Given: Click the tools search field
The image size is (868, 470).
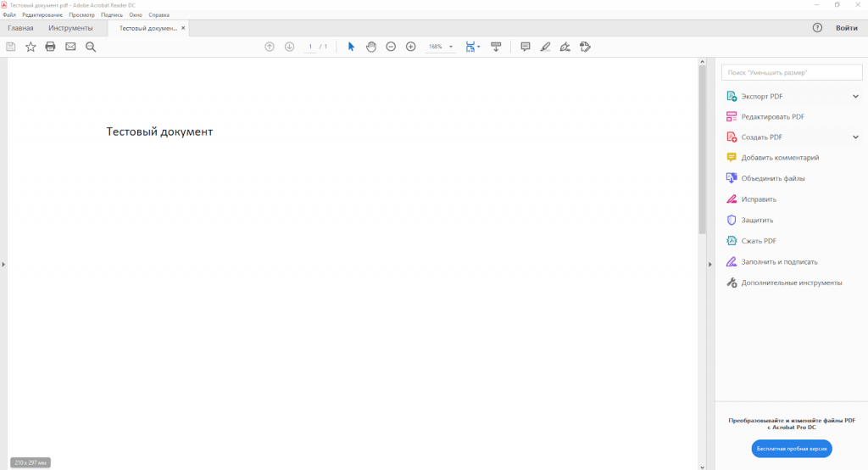Looking at the screenshot, I should [792, 73].
